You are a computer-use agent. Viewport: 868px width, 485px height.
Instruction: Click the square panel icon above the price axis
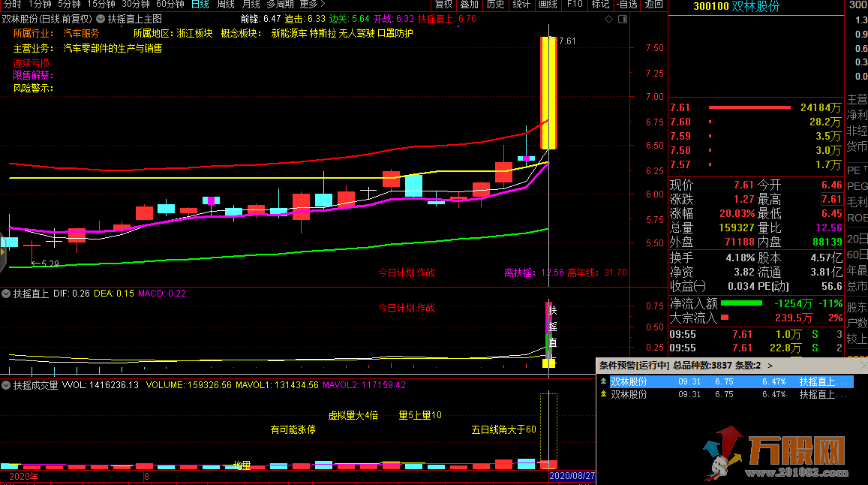[x=623, y=20]
